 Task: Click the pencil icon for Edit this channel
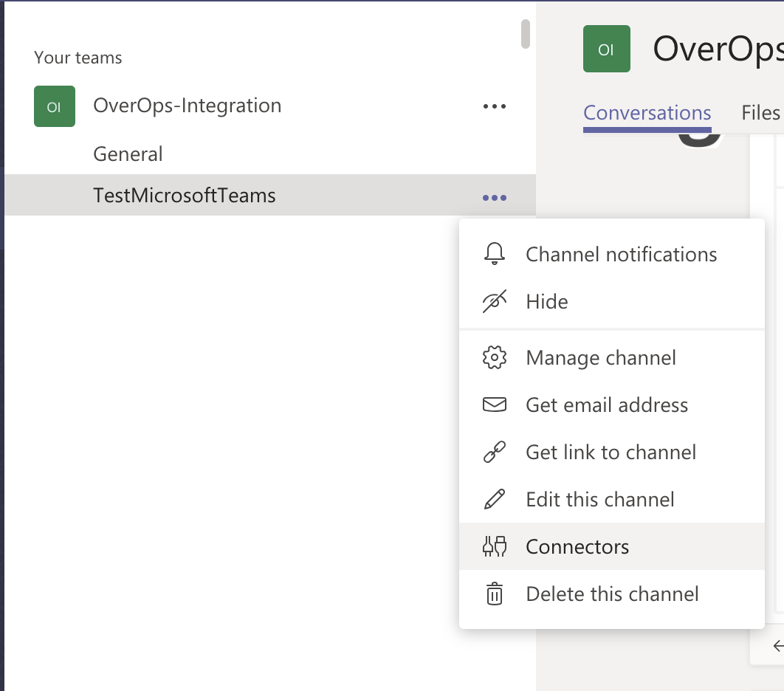494,499
